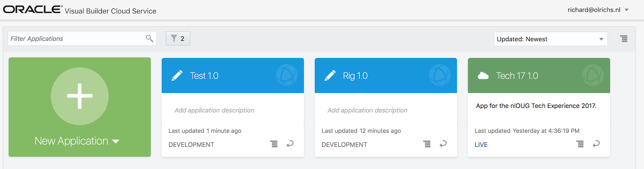Click the return arrow icon on Tech 17 card
The height and width of the screenshot is (169, 644).
[596, 144]
